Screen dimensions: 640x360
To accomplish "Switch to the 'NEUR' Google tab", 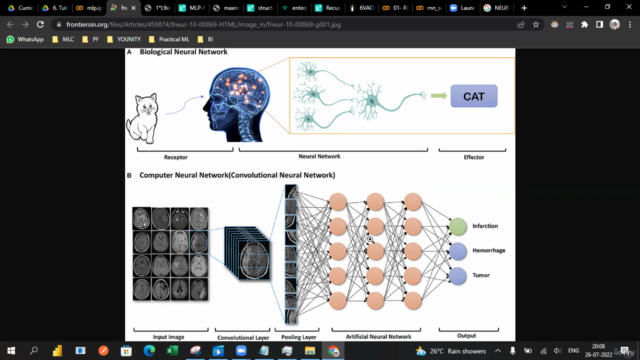I will coord(496,8).
